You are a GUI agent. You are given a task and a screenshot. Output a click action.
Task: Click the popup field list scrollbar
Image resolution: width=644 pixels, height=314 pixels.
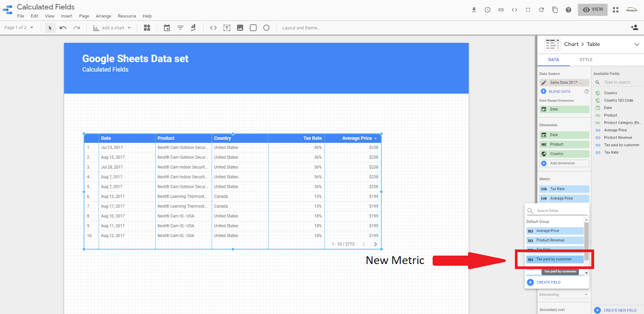[586, 241]
